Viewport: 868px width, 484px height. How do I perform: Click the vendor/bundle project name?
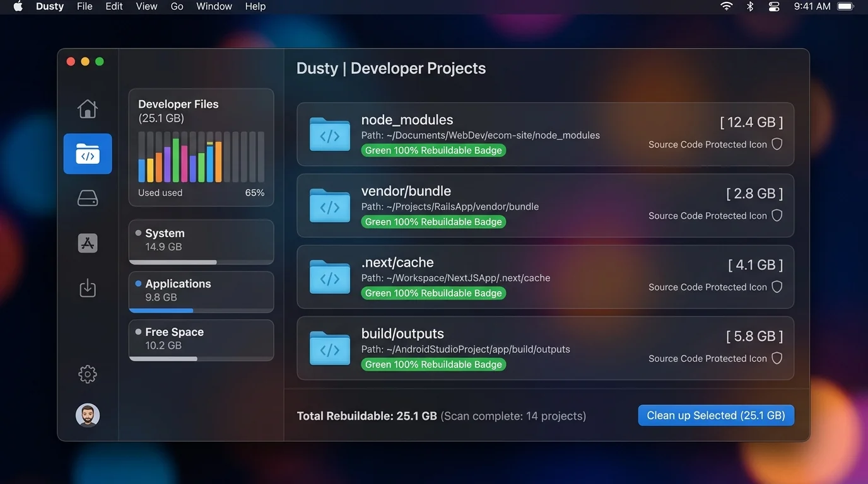406,191
